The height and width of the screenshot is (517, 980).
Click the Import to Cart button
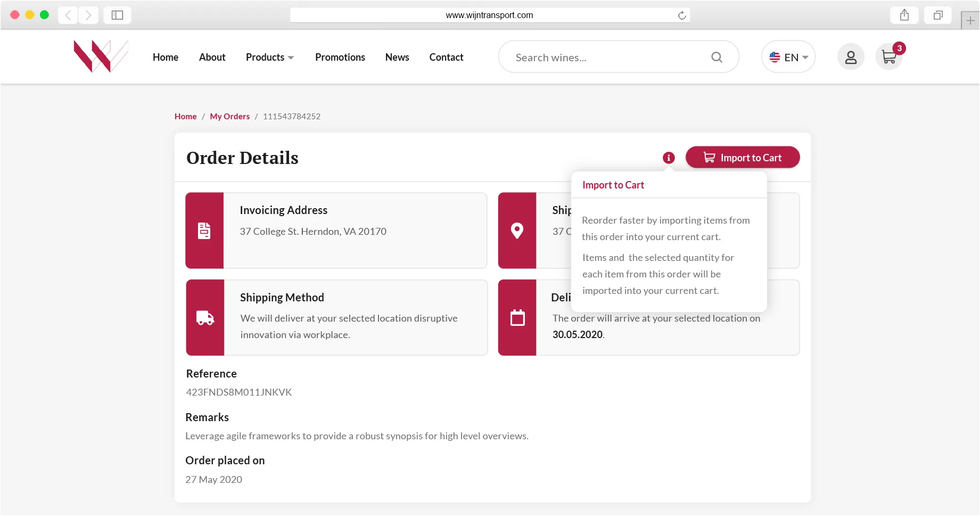[x=743, y=158]
